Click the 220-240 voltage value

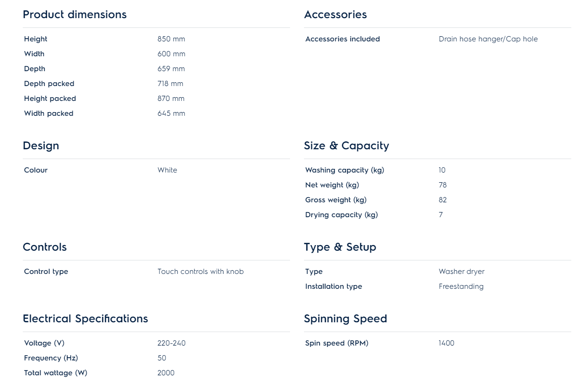point(172,343)
